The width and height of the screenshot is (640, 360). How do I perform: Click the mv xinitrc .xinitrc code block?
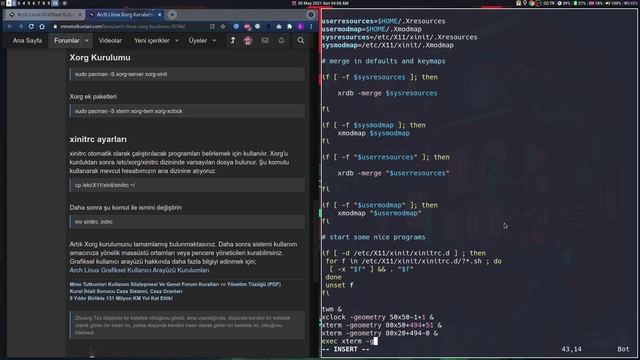click(187, 222)
